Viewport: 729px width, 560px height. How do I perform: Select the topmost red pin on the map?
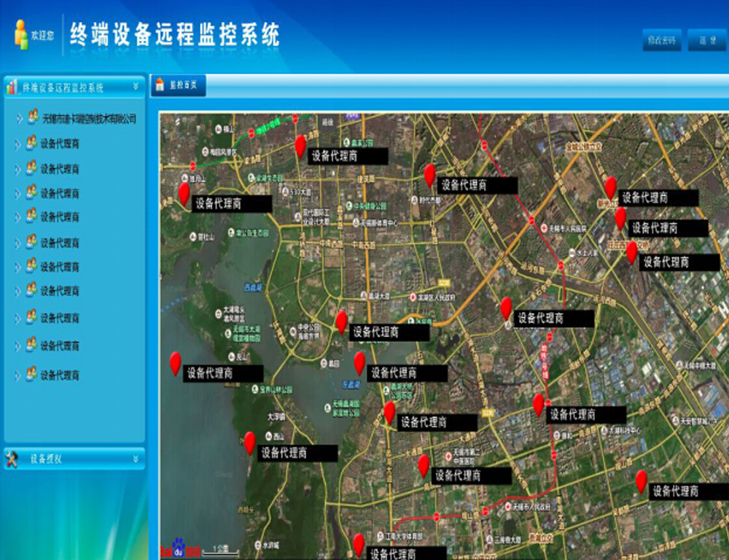300,145
